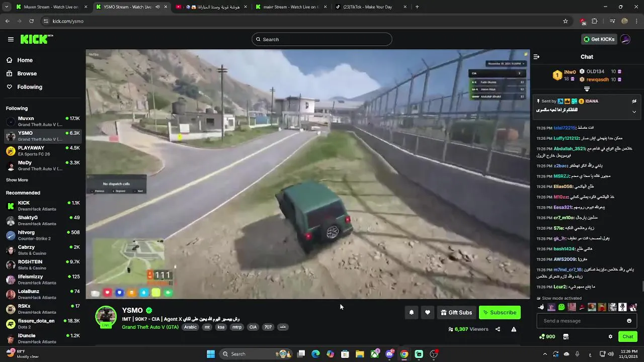
Task: Open the Kick shop icon below chat
Action: (566, 336)
